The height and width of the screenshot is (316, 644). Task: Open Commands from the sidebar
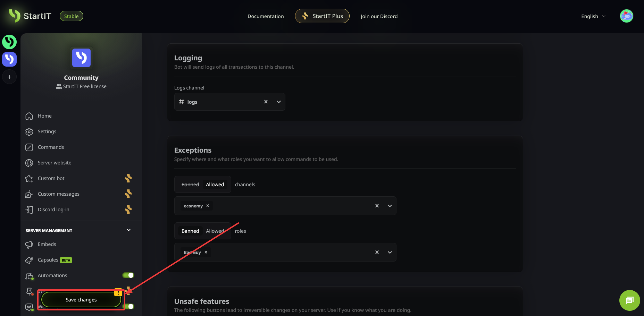[51, 147]
